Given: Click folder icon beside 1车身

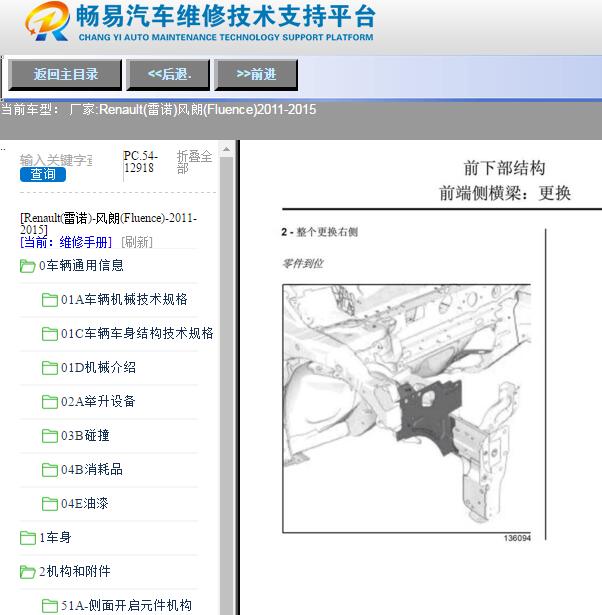Looking at the screenshot, I should 27,538.
